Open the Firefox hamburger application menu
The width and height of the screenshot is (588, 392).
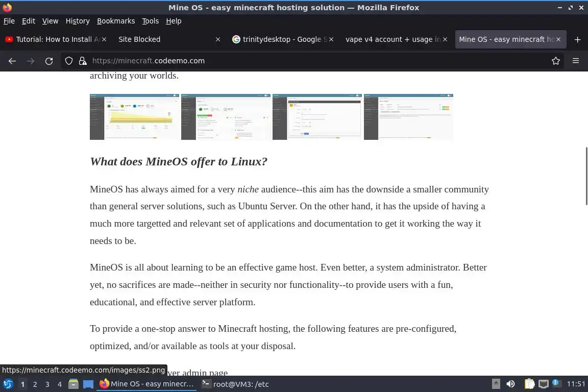[576, 61]
